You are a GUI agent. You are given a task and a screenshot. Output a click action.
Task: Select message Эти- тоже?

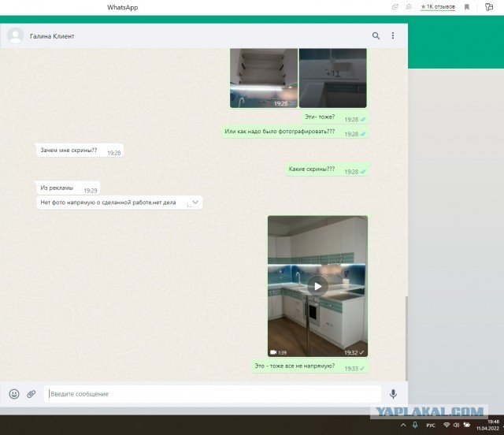334,117
